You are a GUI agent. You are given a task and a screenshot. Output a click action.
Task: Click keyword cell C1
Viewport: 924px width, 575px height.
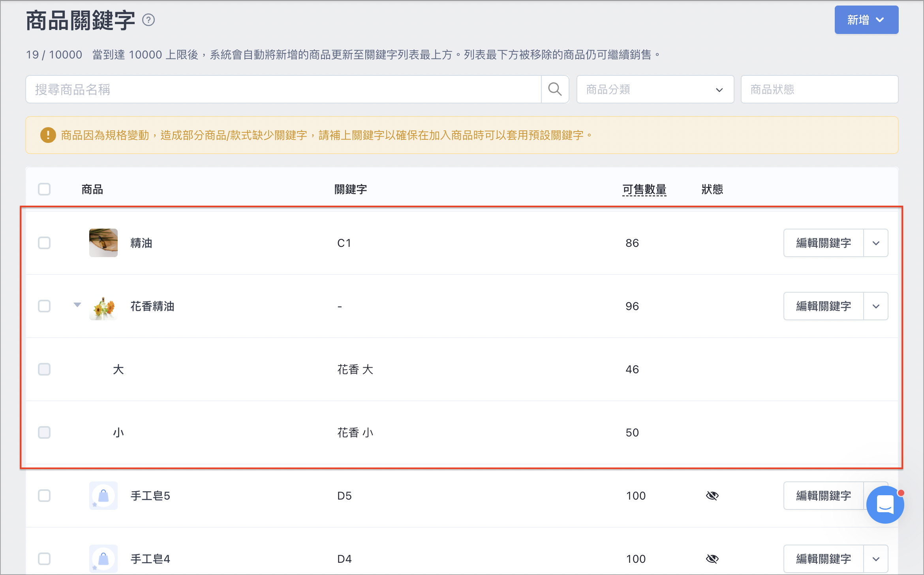click(344, 243)
